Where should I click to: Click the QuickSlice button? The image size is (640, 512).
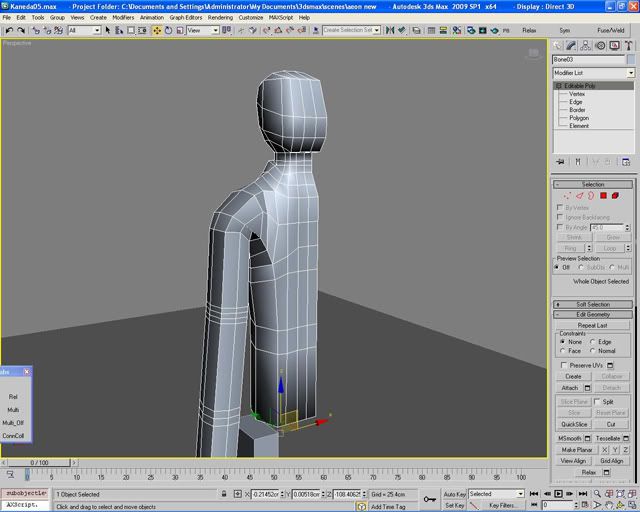point(574,424)
